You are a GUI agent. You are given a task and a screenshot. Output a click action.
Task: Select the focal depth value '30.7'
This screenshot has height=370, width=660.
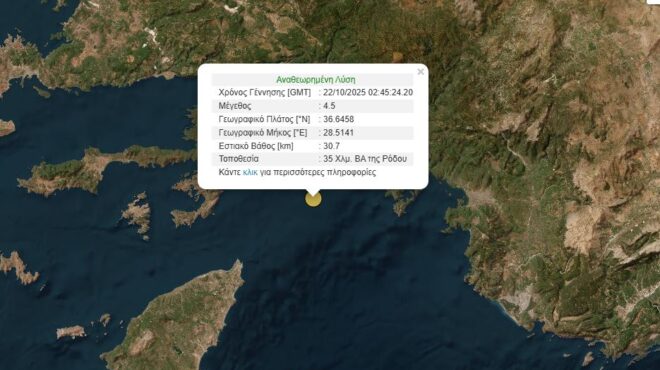click(x=331, y=146)
